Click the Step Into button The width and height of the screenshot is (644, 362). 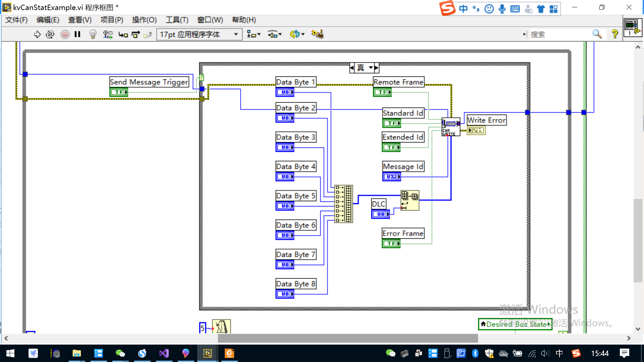coord(123,35)
